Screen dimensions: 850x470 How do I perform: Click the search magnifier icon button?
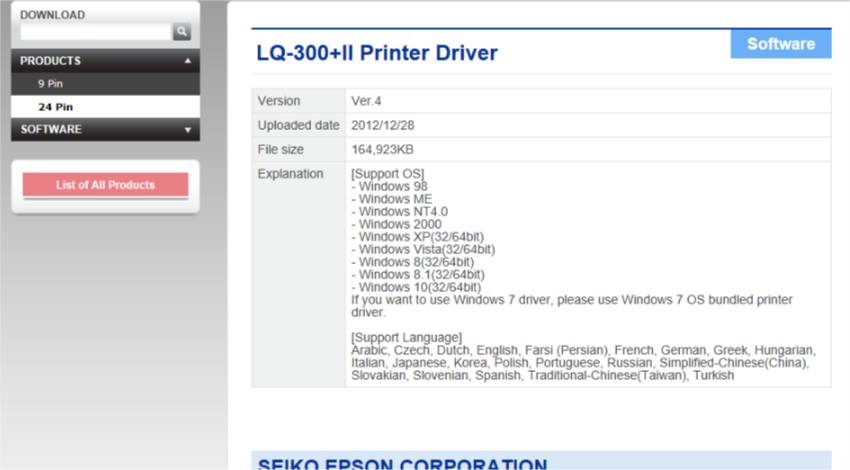point(182,31)
